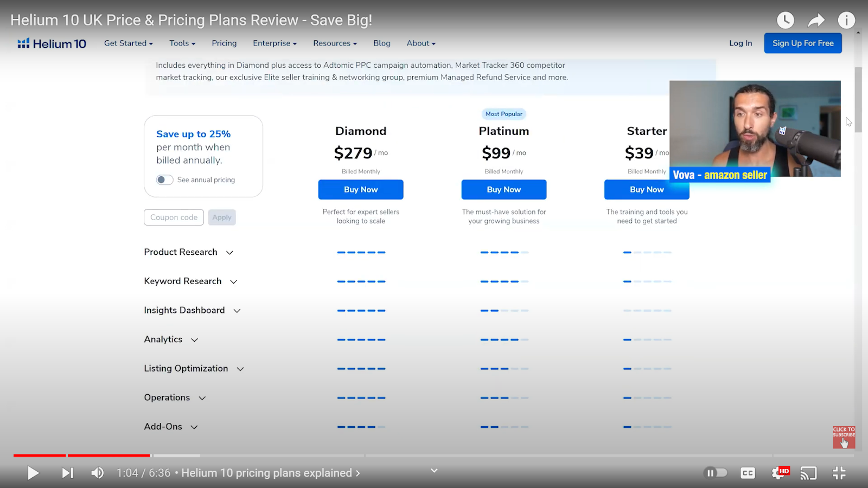Toggle closed captions CC
This screenshot has width=868, height=488.
(x=748, y=473)
